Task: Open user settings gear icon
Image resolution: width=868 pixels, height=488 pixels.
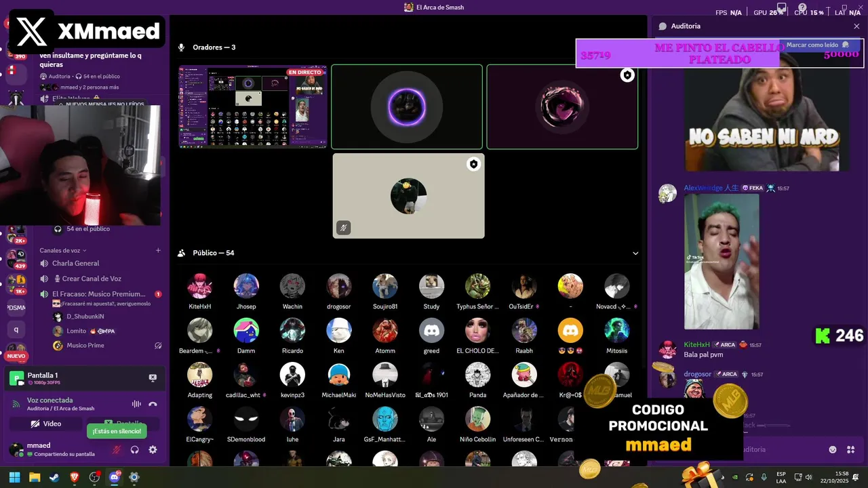Action: [153, 449]
